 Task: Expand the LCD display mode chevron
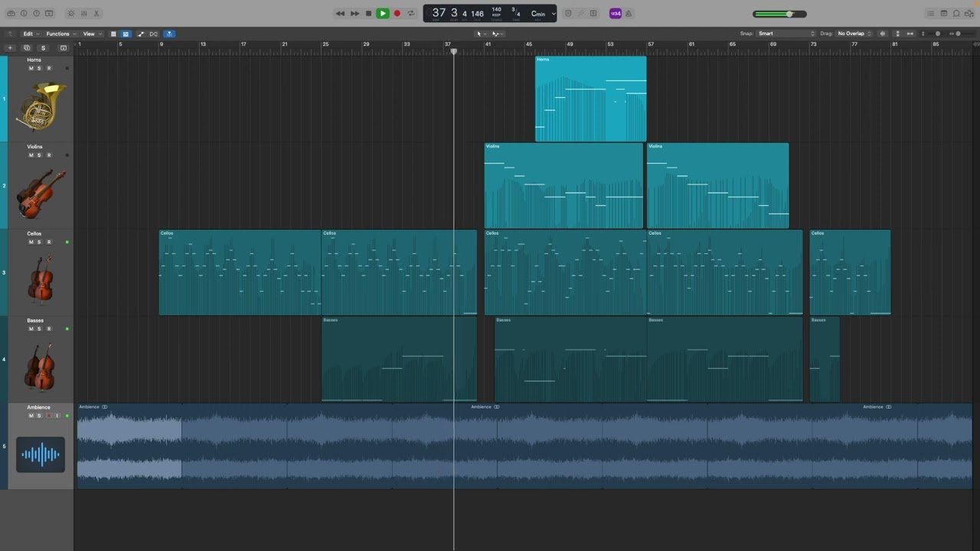pos(554,14)
